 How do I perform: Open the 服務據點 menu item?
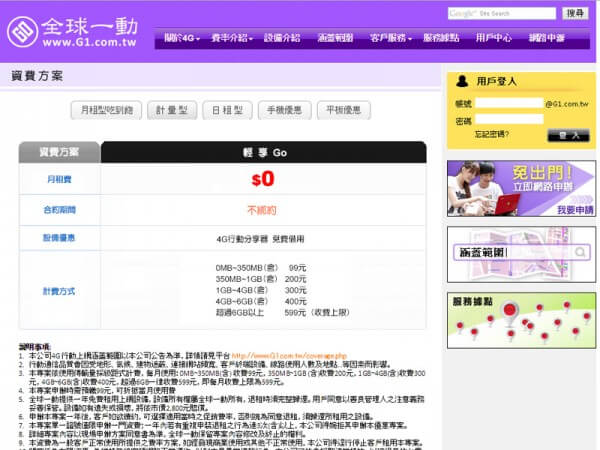pos(441,38)
